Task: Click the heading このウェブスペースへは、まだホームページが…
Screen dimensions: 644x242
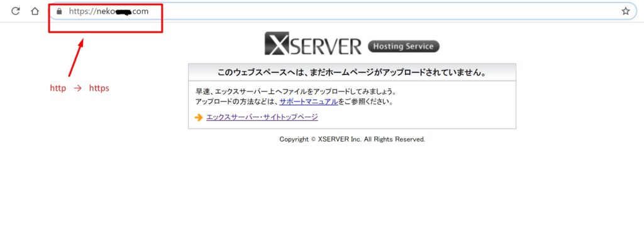Action: pos(352,73)
